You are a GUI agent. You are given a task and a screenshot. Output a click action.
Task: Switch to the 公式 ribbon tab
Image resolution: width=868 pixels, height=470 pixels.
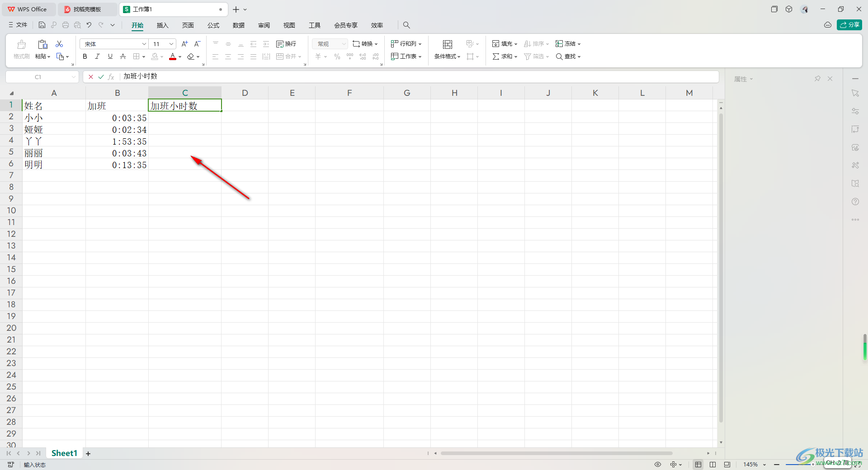[x=213, y=25]
